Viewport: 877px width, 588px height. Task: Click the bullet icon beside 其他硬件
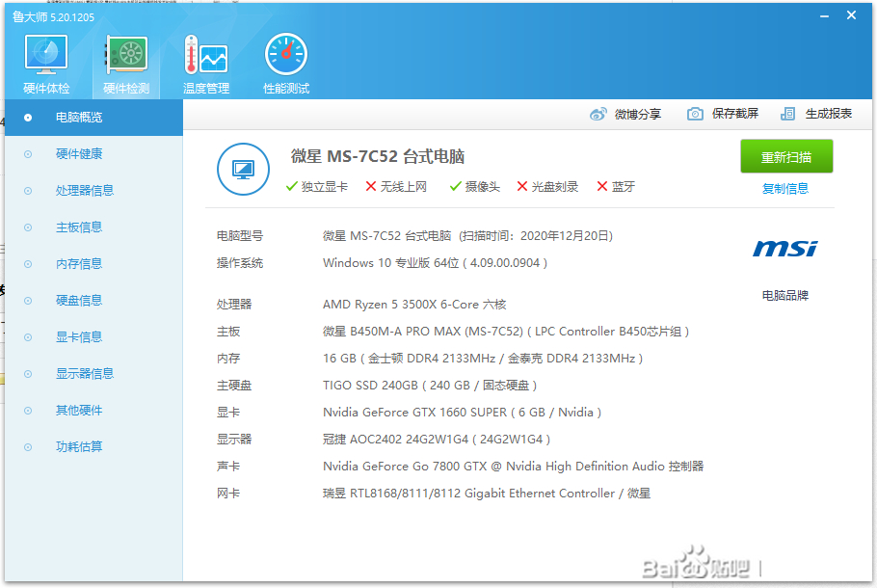28,411
